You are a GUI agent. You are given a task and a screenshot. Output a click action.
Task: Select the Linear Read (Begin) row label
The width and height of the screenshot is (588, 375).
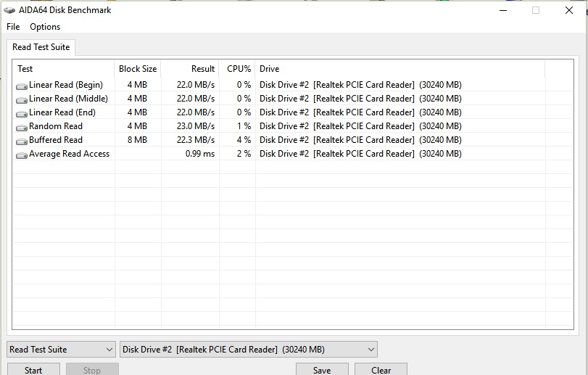pyautogui.click(x=66, y=85)
